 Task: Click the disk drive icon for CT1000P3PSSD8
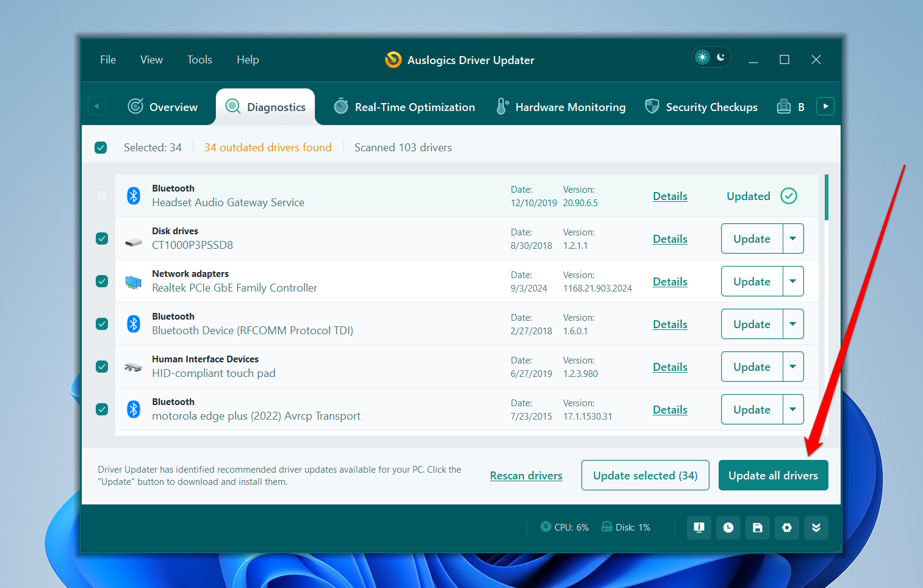click(x=134, y=242)
